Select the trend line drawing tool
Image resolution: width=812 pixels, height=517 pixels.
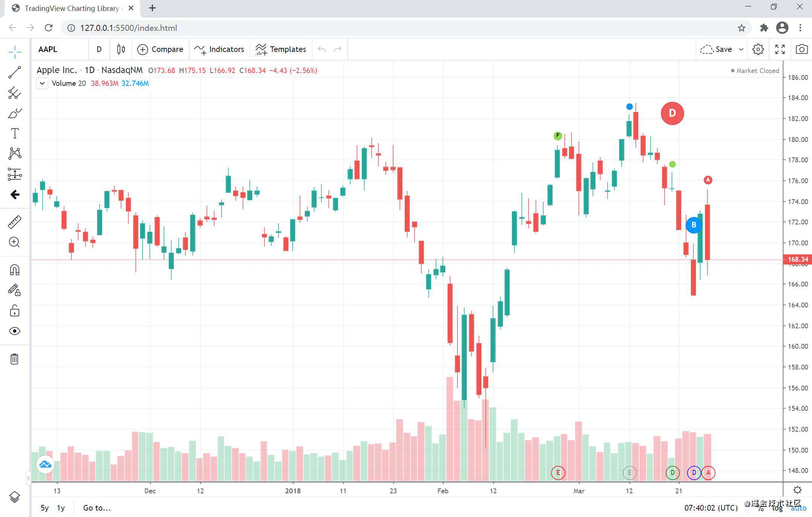pos(15,72)
